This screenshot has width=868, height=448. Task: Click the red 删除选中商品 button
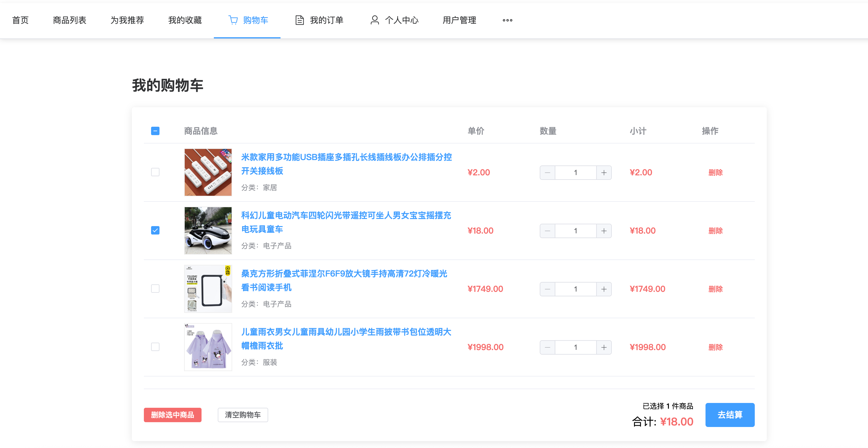click(172, 415)
